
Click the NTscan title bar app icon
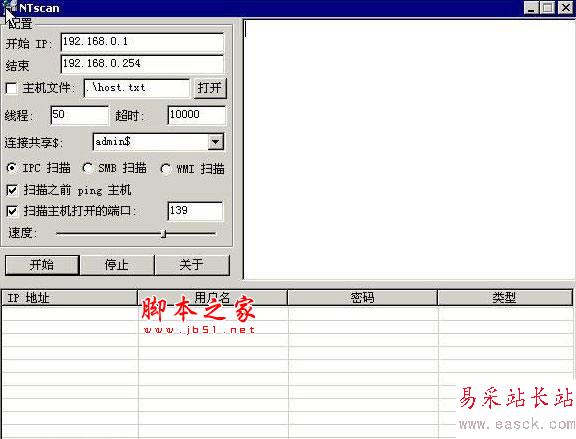(x=10, y=7)
